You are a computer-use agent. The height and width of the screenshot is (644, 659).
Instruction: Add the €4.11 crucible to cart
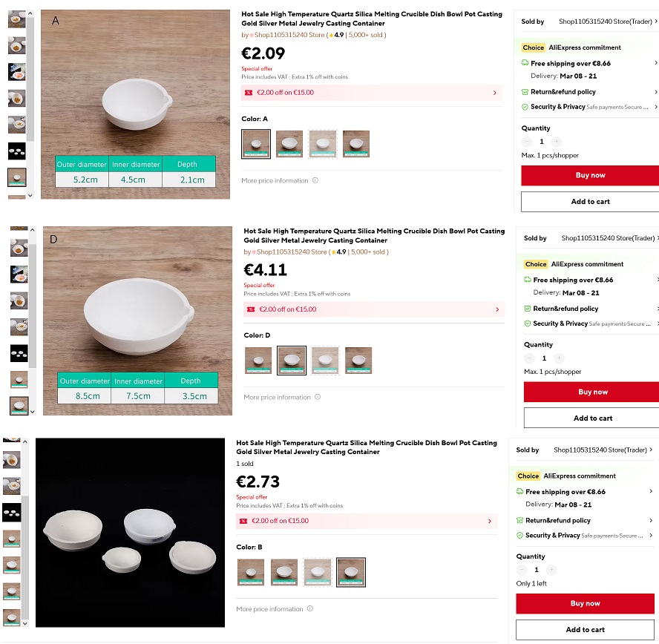(x=592, y=418)
